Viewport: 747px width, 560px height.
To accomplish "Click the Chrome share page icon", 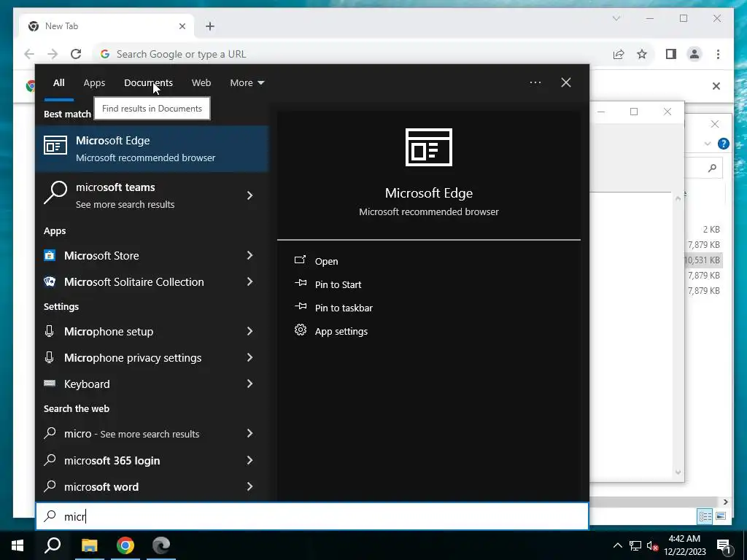I will point(619,54).
